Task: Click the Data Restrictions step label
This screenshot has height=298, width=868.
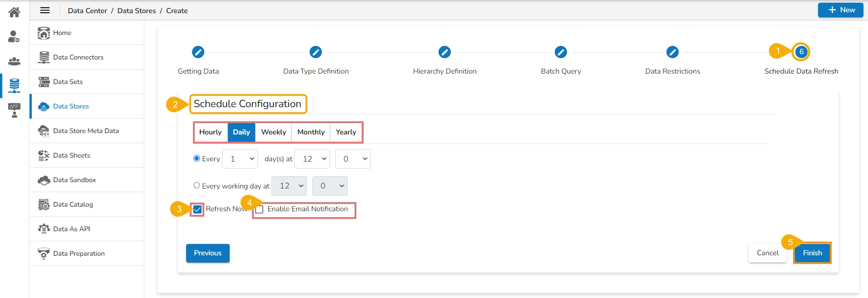Action: pyautogui.click(x=673, y=71)
